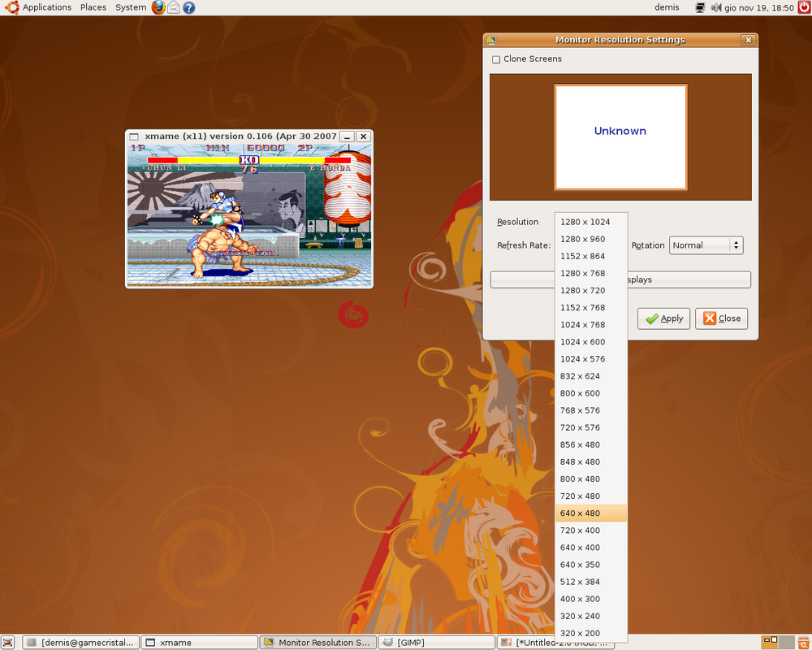812x650 pixels.
Task: Click Monitor Resolution Settings title icon
Action: (x=491, y=40)
